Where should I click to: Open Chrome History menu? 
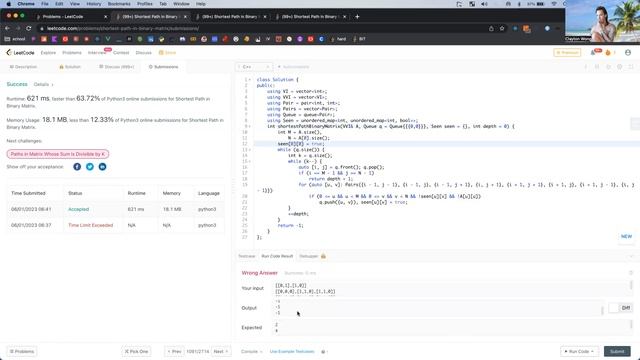93,4
